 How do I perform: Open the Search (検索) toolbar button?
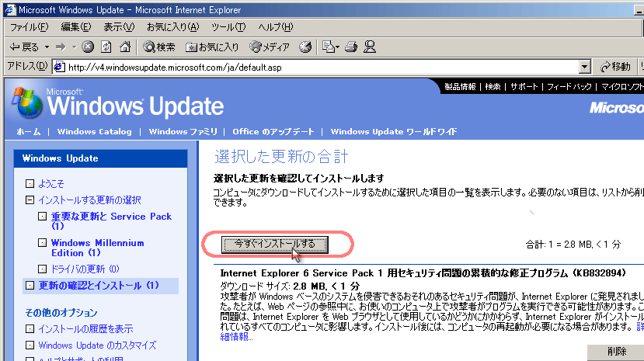[x=159, y=47]
